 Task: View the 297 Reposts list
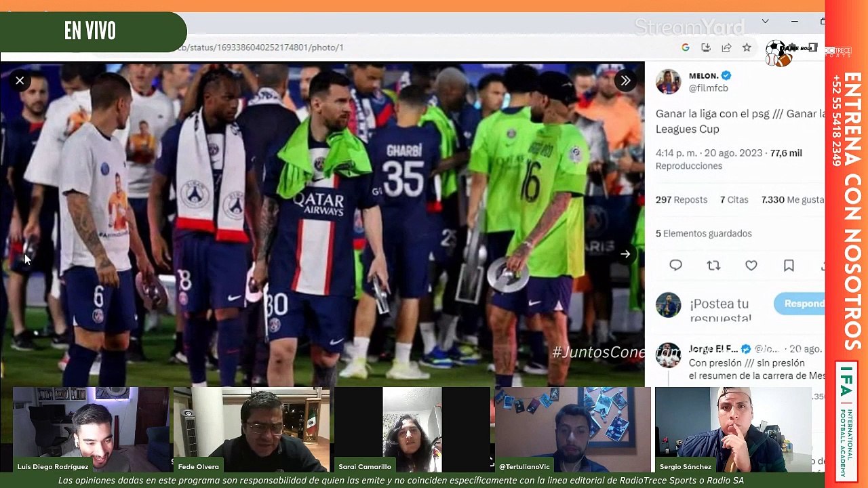[681, 200]
